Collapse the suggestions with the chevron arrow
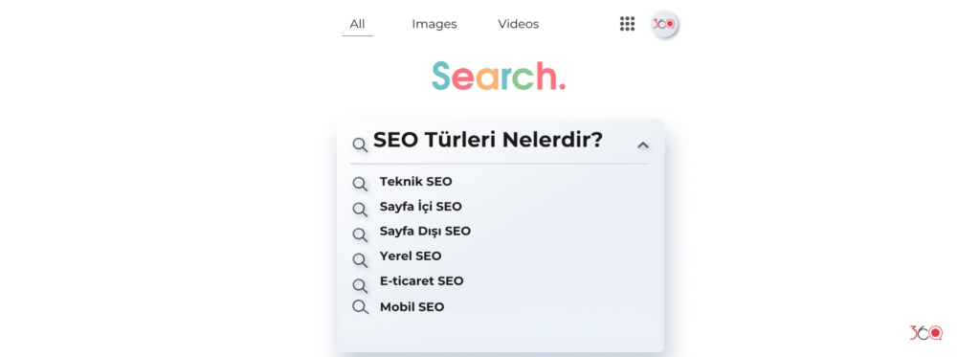The image size is (980, 357). 642,145
